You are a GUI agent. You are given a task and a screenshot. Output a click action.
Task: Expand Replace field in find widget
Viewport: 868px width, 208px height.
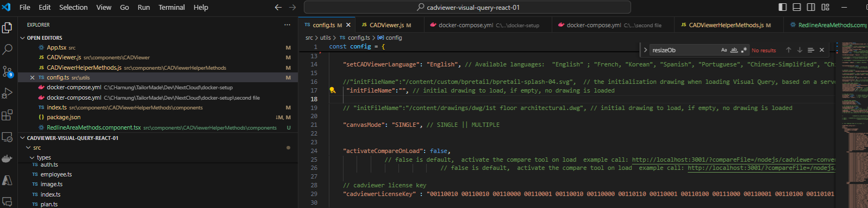pyautogui.click(x=645, y=50)
